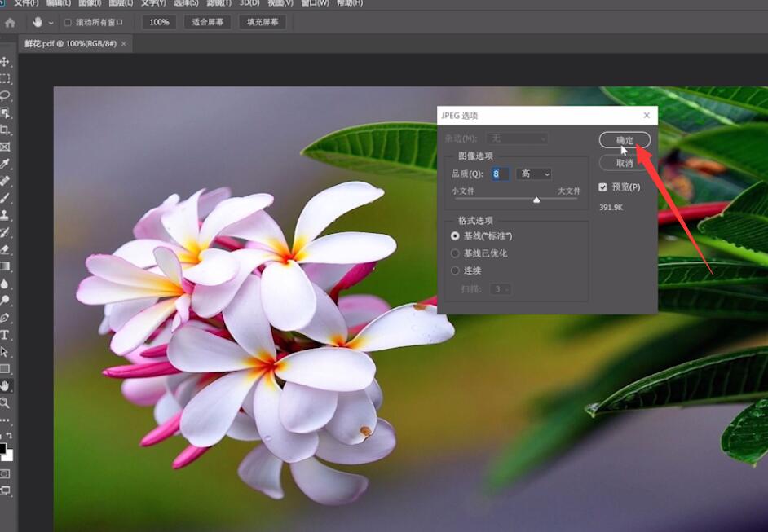Select the History Brush tool
The height and width of the screenshot is (532, 768).
click(x=5, y=232)
